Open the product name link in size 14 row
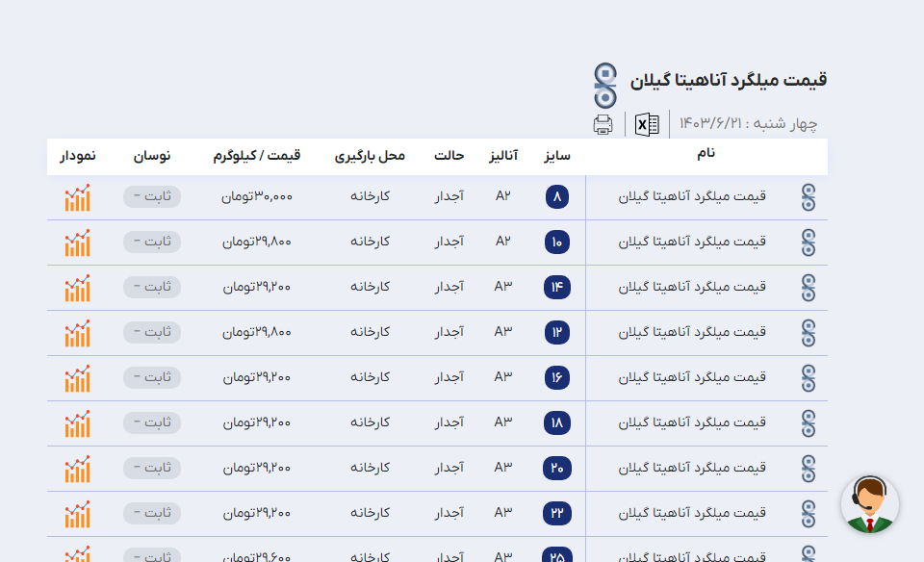This screenshot has width=924, height=562. [x=692, y=287]
